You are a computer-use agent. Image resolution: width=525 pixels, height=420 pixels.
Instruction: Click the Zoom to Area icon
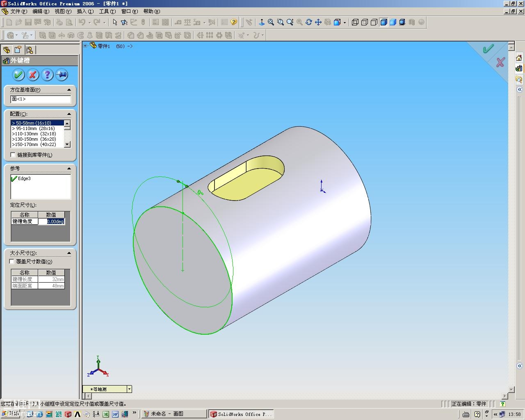pyautogui.click(x=280, y=22)
